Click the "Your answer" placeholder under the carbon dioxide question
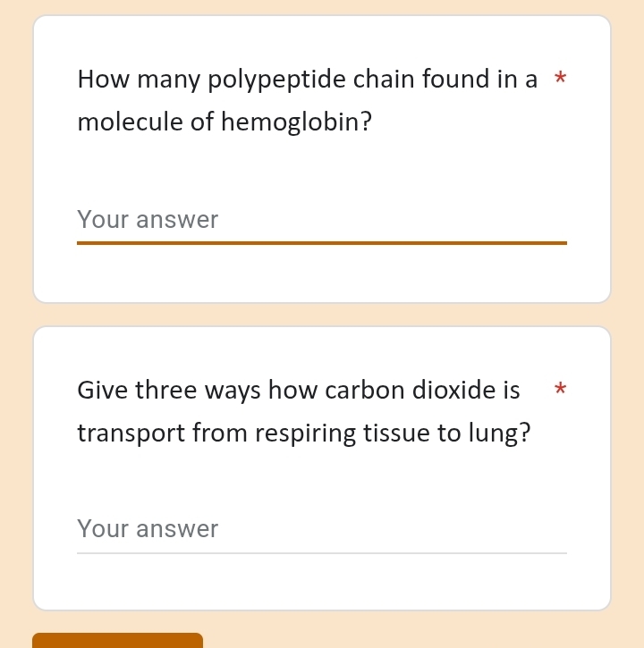The width and height of the screenshot is (644, 648). pyautogui.click(x=148, y=529)
